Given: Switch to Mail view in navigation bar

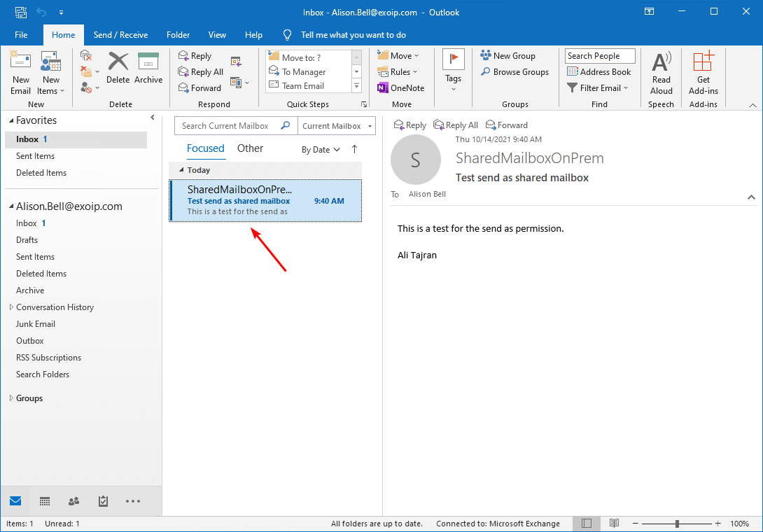Looking at the screenshot, I should [x=15, y=500].
